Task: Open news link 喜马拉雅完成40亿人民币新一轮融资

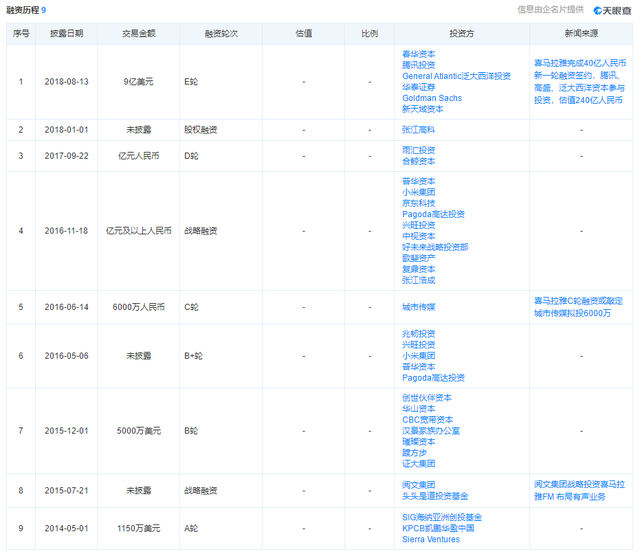Action: 580,82
